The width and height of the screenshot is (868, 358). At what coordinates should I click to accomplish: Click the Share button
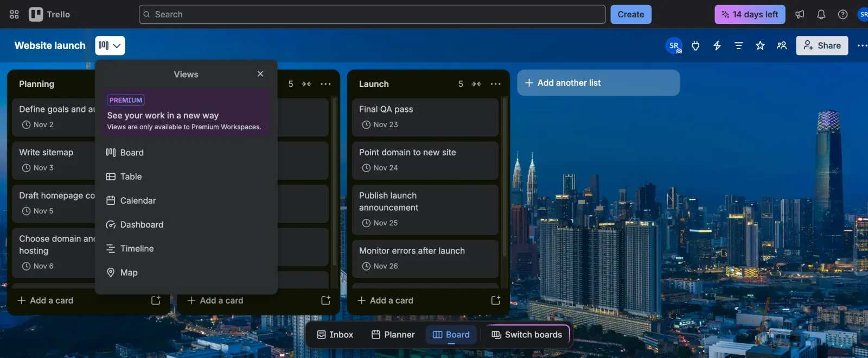(x=822, y=46)
